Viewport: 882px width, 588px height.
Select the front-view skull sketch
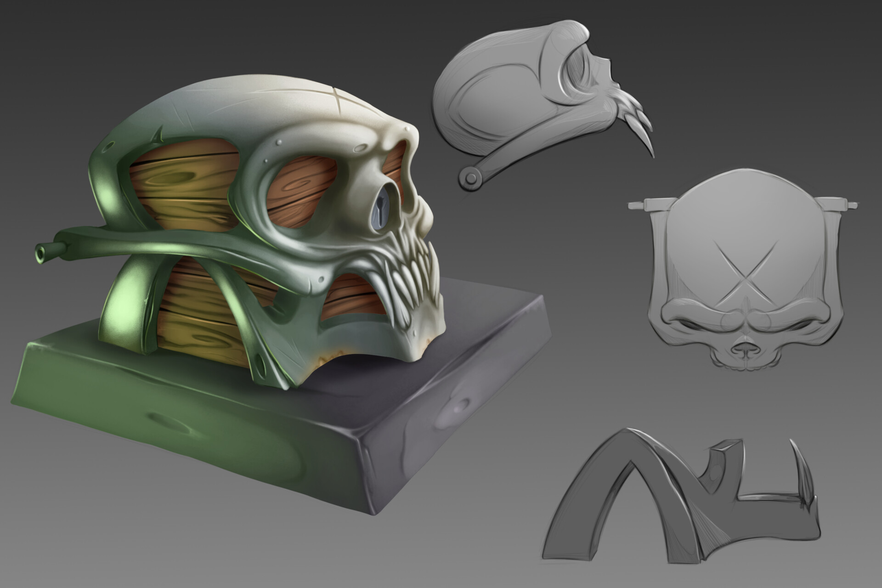click(744, 276)
